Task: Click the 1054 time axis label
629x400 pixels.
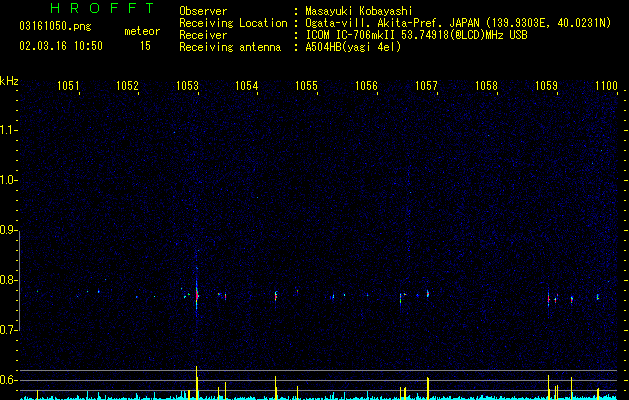Action: pos(246,85)
